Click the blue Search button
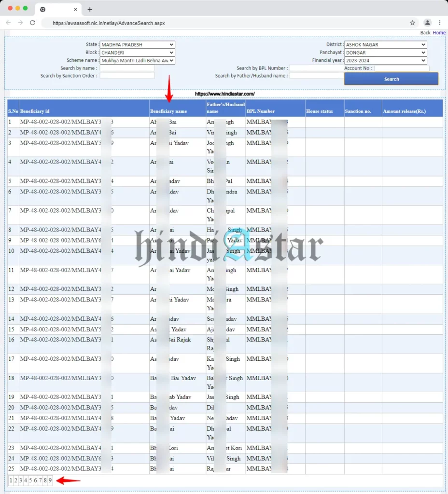448x494 pixels. 391,79
